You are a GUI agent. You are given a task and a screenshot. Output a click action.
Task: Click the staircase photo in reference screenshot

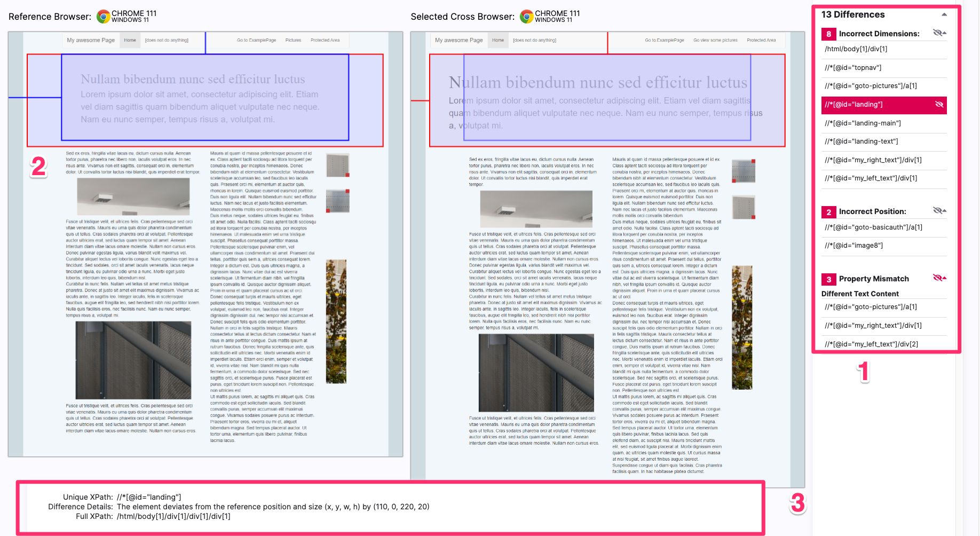(x=133, y=360)
